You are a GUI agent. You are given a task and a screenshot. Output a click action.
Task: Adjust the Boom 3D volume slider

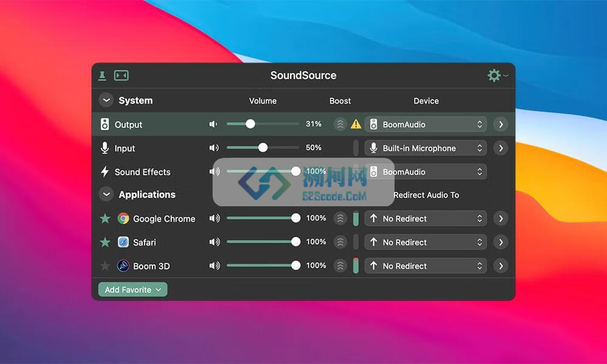(263, 265)
